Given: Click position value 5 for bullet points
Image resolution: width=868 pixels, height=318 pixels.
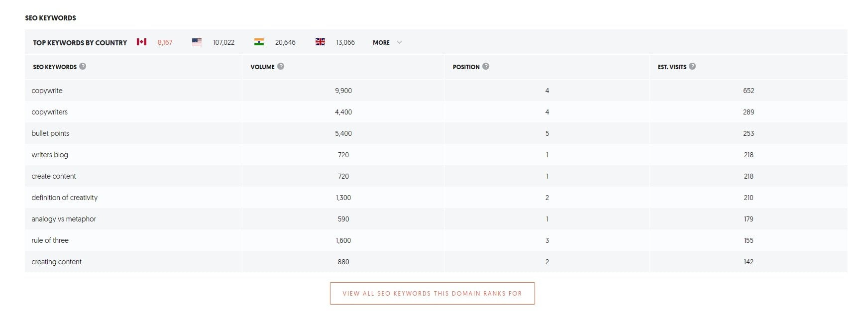Looking at the screenshot, I should coord(547,133).
